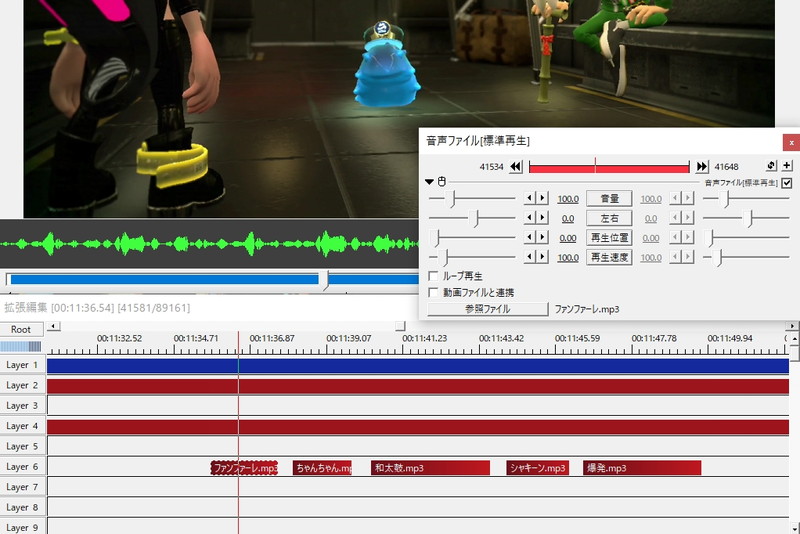Close the audio file settings dialog

pyautogui.click(x=791, y=142)
